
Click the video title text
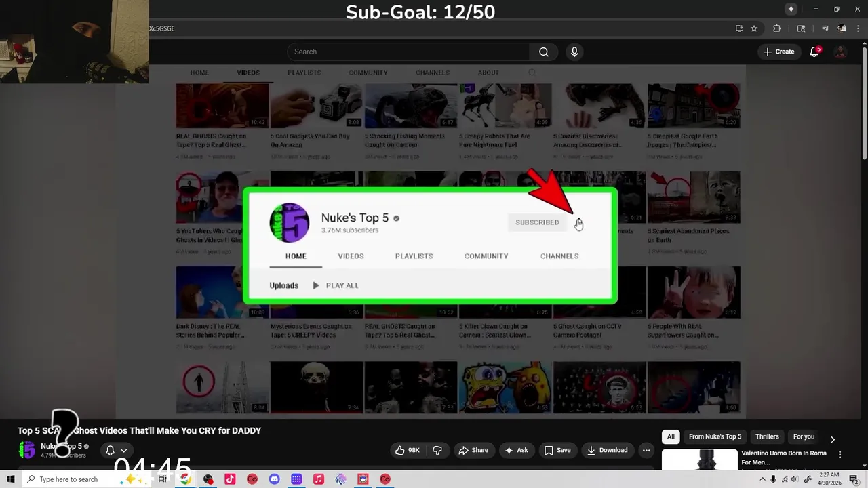139,431
